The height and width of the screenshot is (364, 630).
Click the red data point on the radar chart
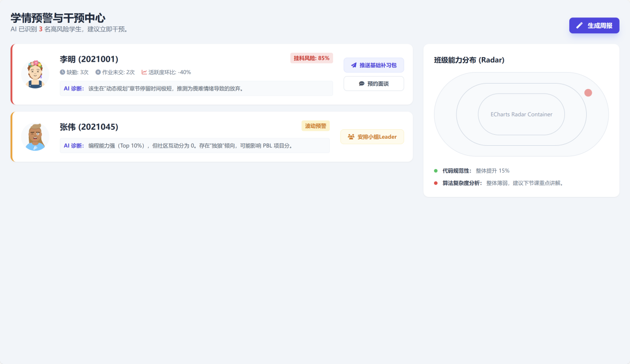[588, 93]
